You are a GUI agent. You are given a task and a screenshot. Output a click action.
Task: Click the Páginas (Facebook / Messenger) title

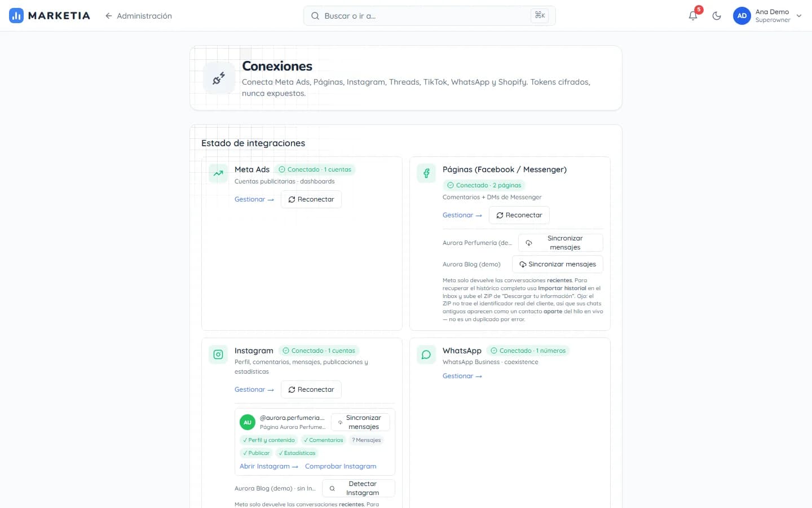pyautogui.click(x=505, y=169)
